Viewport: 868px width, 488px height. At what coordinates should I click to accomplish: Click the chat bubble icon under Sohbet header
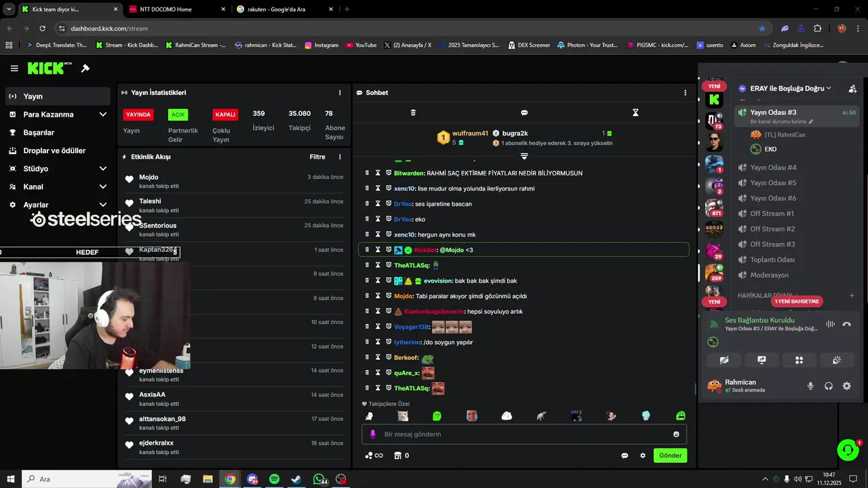[524, 113]
